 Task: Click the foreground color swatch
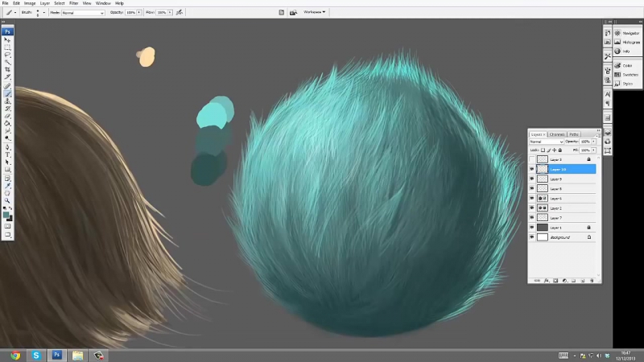click(x=6, y=214)
